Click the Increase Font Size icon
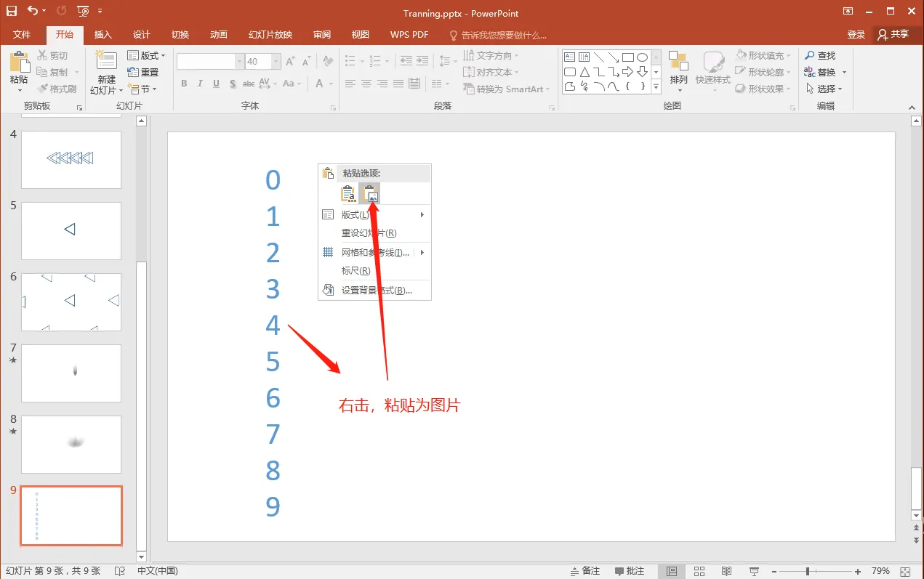This screenshot has width=924, height=579. [x=290, y=62]
